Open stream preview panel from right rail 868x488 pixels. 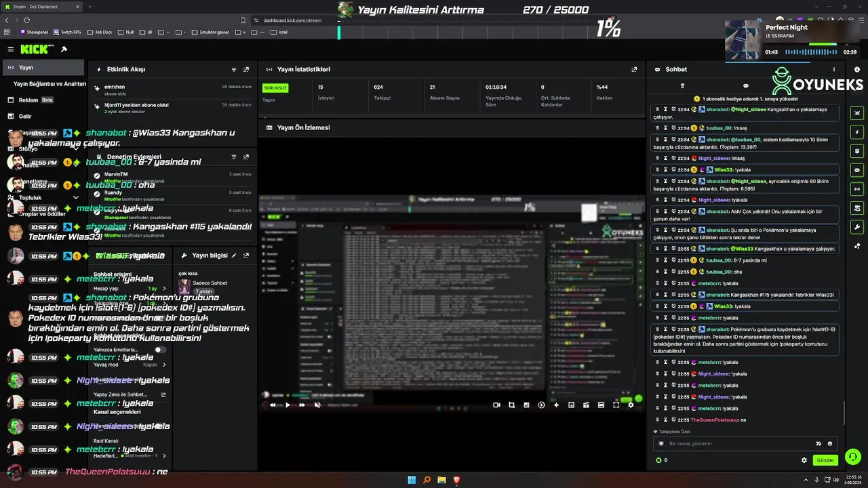coord(857,113)
